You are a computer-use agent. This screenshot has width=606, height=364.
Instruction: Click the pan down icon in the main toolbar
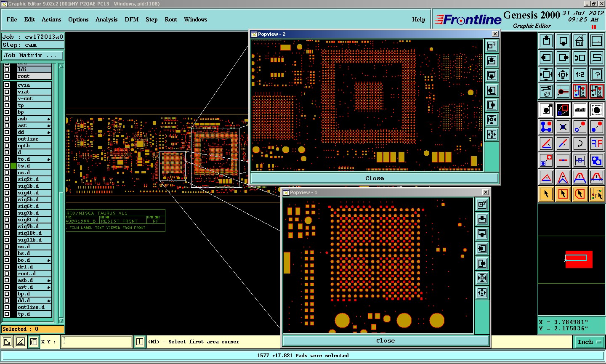click(x=563, y=41)
